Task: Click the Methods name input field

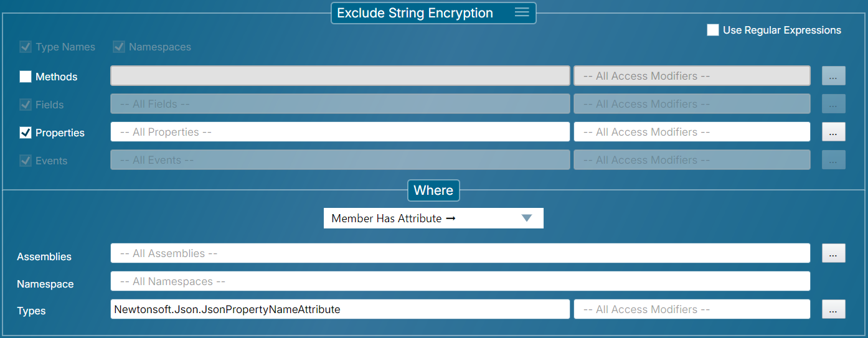Action: (x=340, y=76)
